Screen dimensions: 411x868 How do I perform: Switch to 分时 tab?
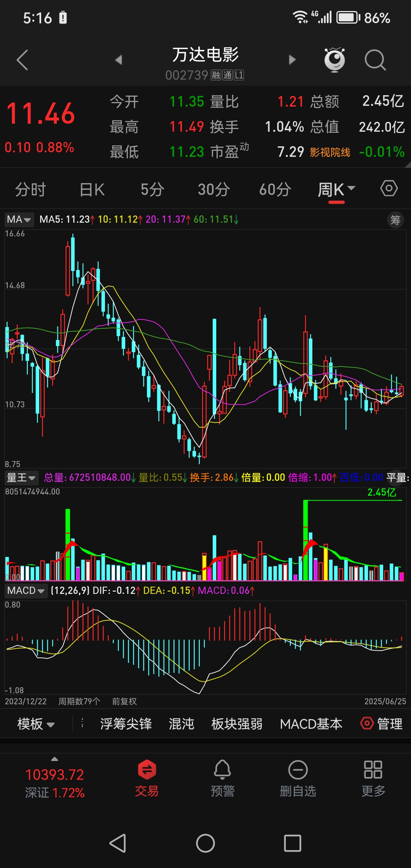tap(30, 189)
